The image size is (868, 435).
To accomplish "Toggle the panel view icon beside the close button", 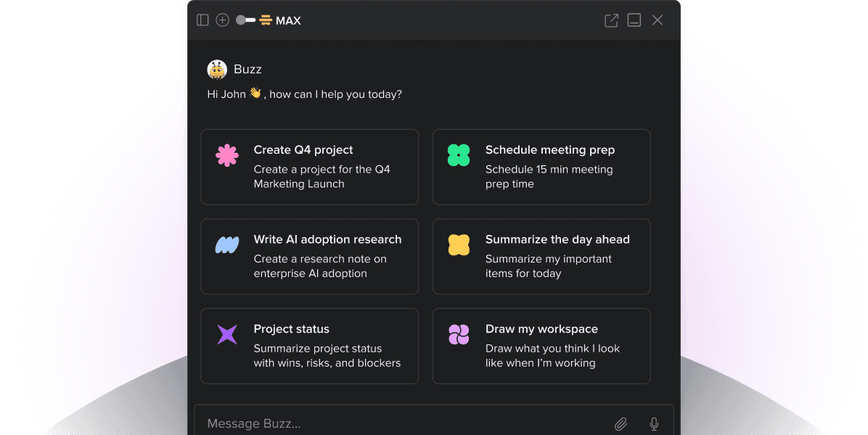I will [x=634, y=20].
